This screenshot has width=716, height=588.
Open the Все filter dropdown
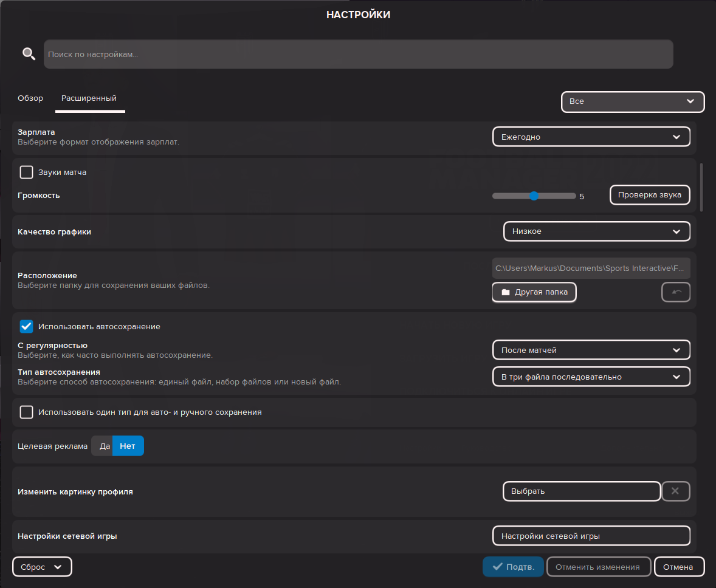click(633, 101)
